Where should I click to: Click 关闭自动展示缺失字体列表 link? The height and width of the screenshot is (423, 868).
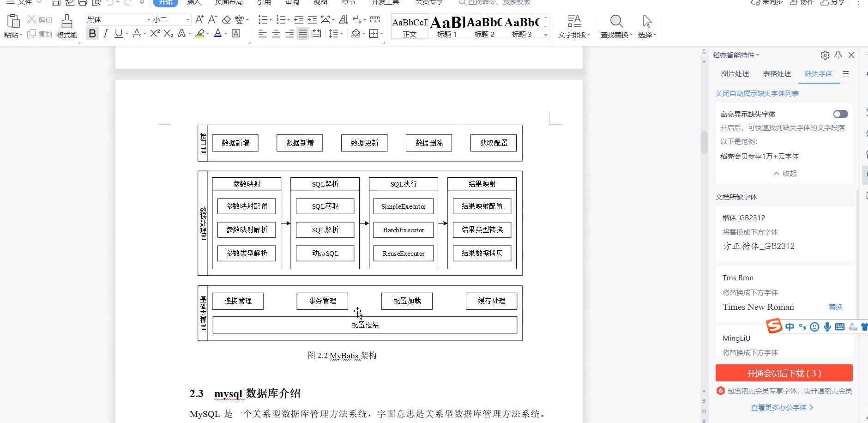(x=757, y=94)
